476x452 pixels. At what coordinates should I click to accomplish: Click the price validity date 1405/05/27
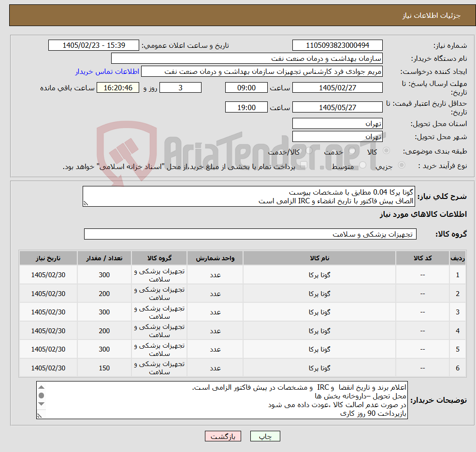[337, 107]
